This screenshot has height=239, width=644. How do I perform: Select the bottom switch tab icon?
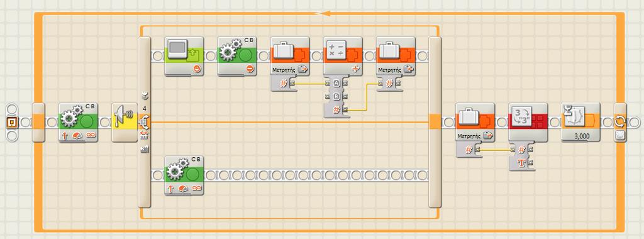144,150
